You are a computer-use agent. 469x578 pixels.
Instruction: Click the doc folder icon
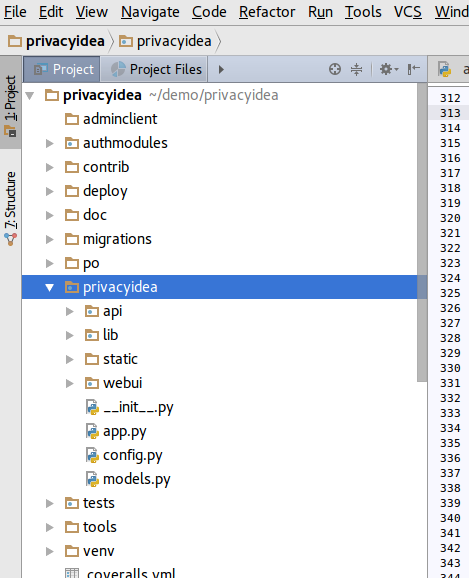point(72,215)
